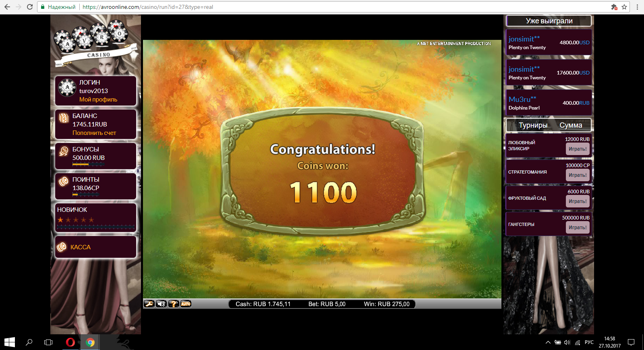The image size is (644, 350).
Task: Toggle AUTO play in the game bar
Action: tap(186, 304)
